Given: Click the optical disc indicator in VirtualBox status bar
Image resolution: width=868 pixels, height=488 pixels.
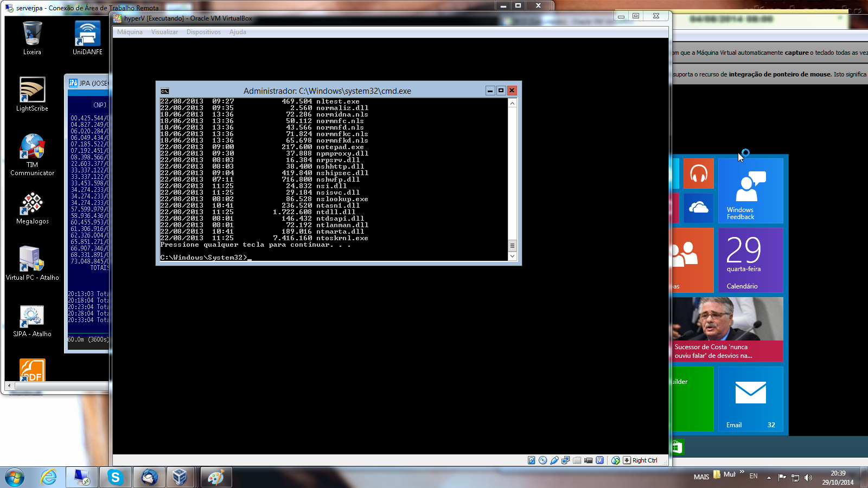Looking at the screenshot, I should 543,460.
